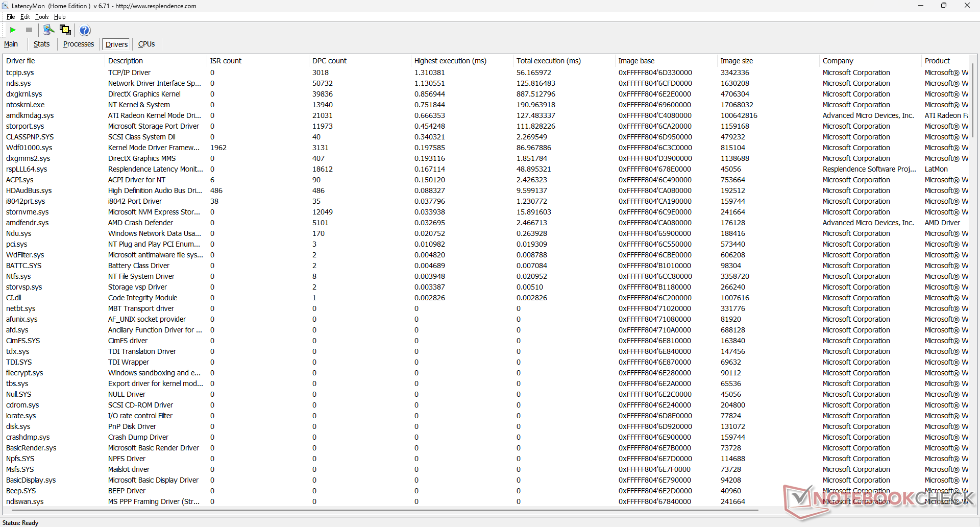Image resolution: width=980 pixels, height=527 pixels.
Task: Sort by the Product column header
Action: pos(946,61)
